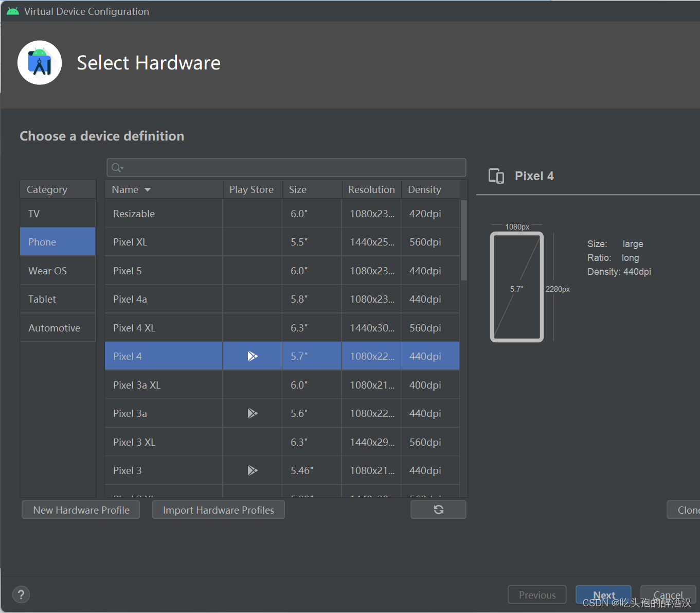Viewport: 700px width, 613px height.
Task: Click the refresh device list button
Action: [x=438, y=510]
